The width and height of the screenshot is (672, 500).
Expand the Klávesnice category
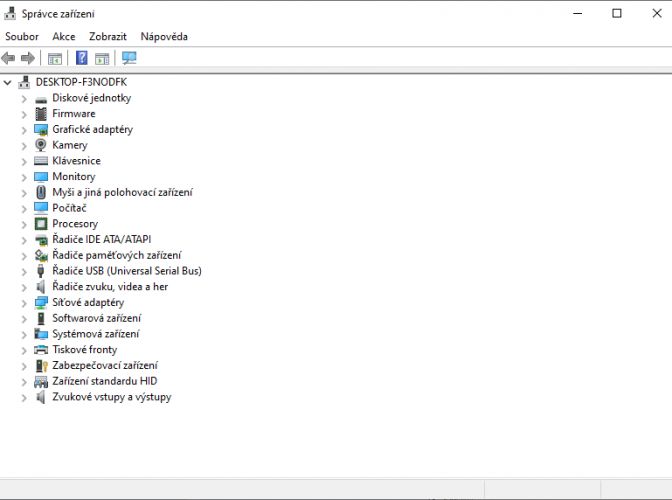pos(24,162)
